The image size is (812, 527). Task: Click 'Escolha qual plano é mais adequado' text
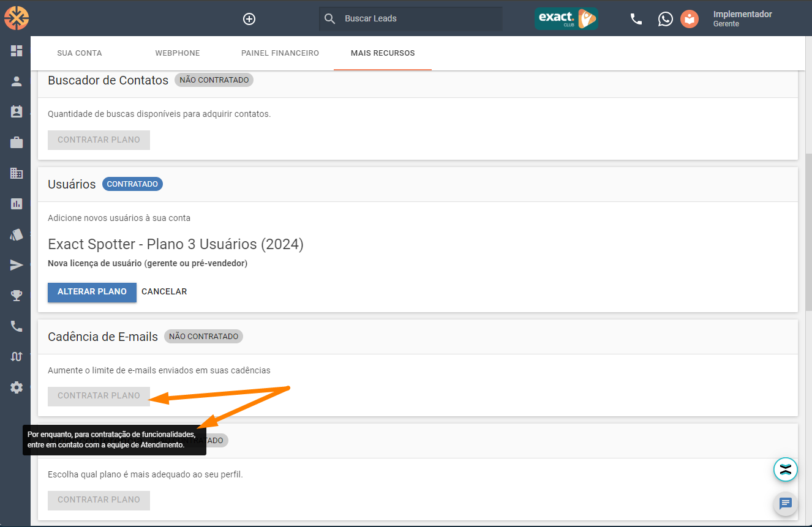click(x=145, y=474)
